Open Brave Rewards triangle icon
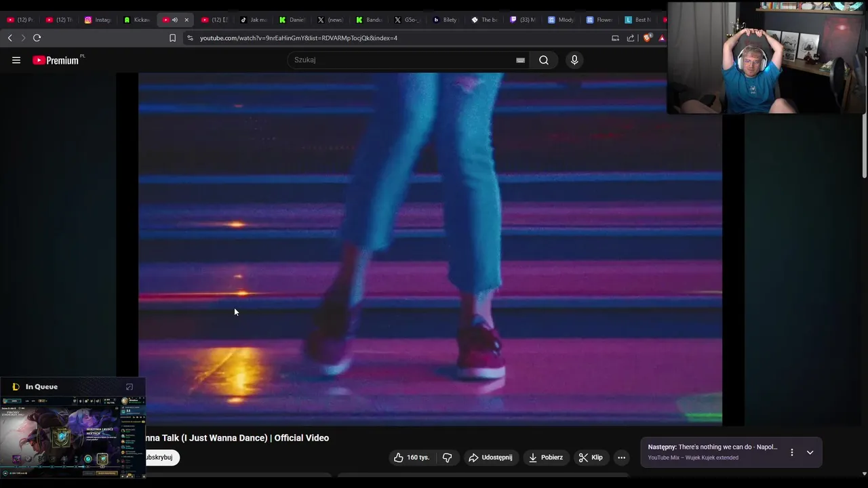 [x=662, y=38]
